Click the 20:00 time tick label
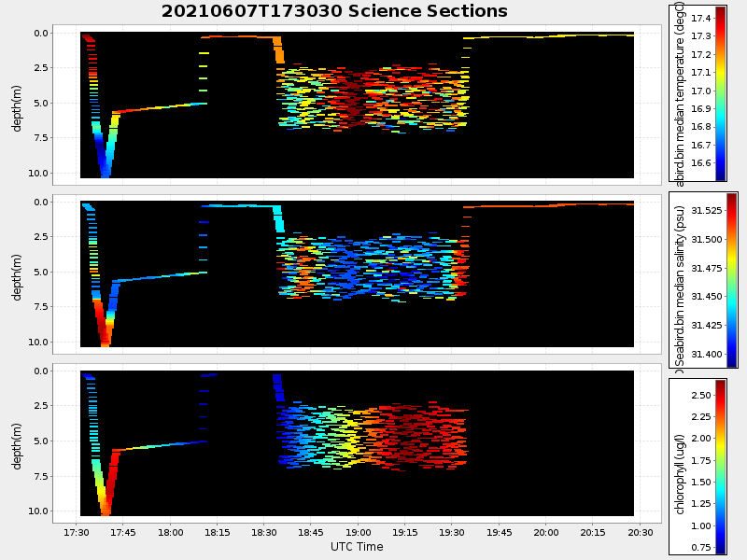747x560 pixels. (546, 532)
